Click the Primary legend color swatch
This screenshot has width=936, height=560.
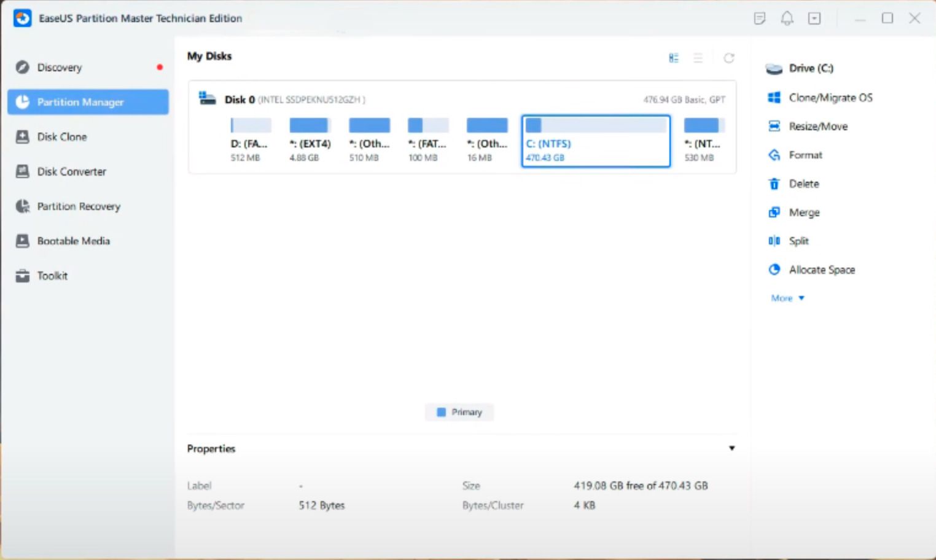point(441,412)
